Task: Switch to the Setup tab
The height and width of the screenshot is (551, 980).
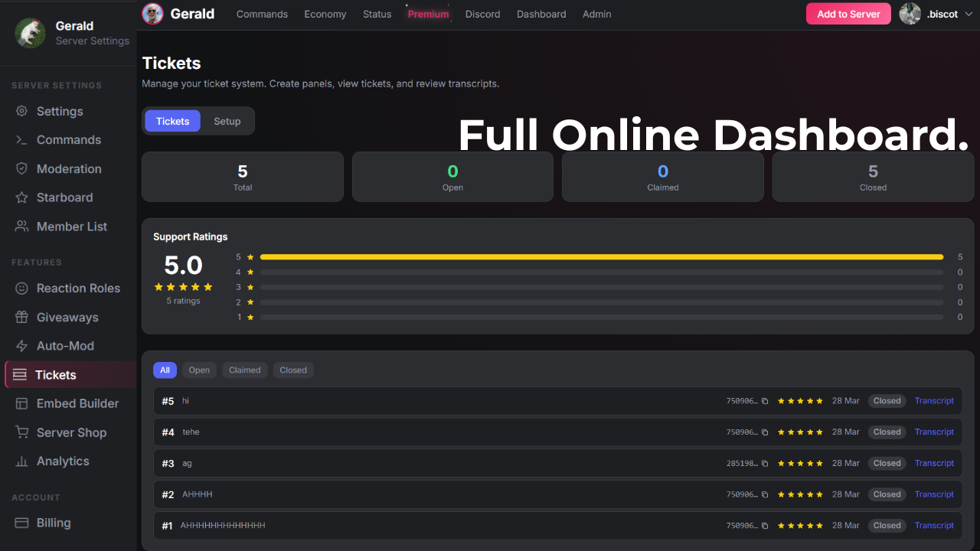Action: (227, 121)
